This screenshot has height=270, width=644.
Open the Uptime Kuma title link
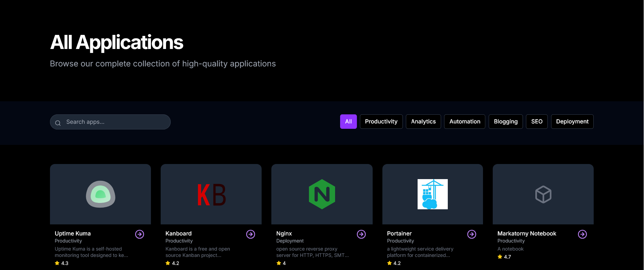click(x=73, y=233)
